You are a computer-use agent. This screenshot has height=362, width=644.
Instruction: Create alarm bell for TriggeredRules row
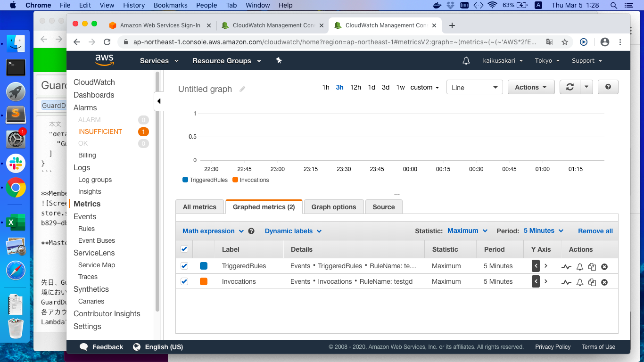point(580,267)
